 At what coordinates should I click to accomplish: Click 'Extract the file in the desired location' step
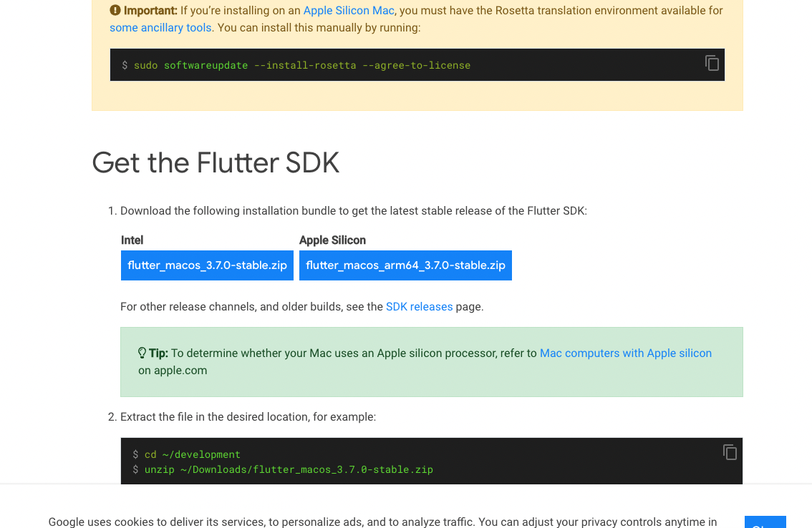[248, 416]
